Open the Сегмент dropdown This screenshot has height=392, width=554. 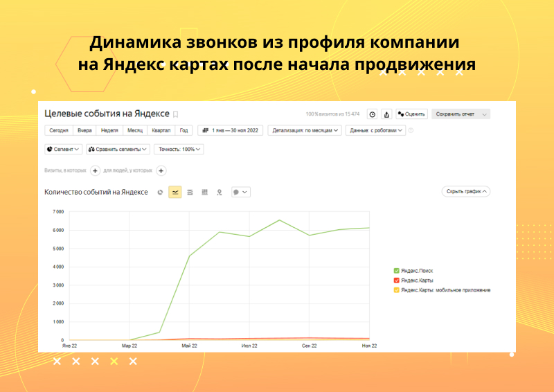(63, 149)
